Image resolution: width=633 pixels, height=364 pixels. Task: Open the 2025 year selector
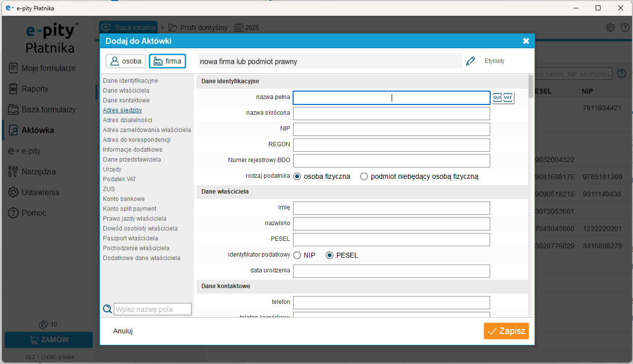point(247,28)
